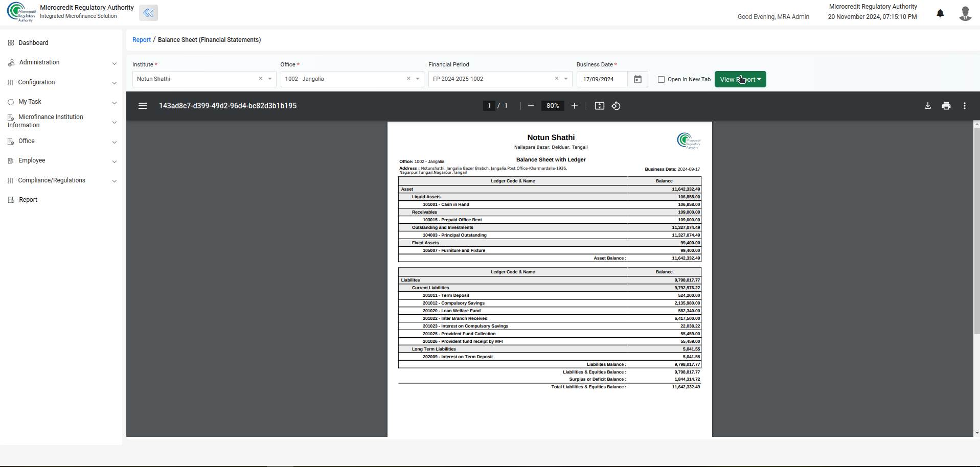Screen dimensions: 980x467
Task: Click the Office menu item label
Action: (x=27, y=141)
